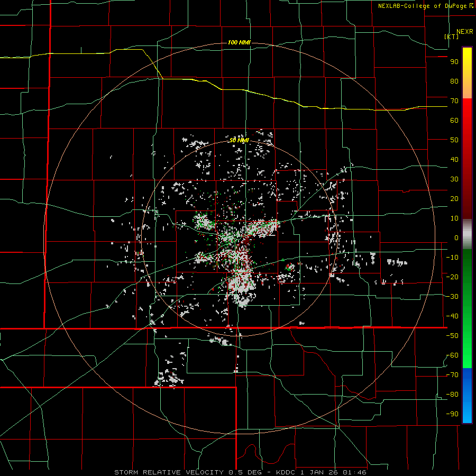Click the NEXR label above the color scale
The width and height of the screenshot is (476, 476).
tap(464, 32)
